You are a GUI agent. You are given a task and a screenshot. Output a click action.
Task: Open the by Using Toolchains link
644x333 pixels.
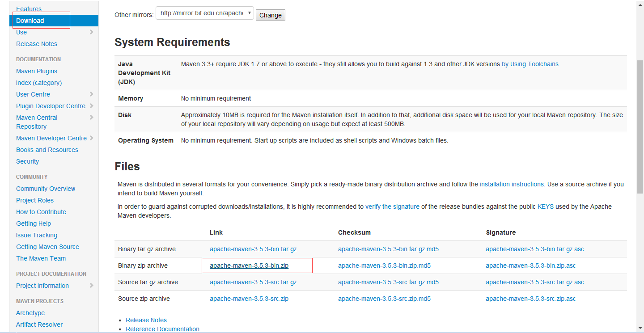coord(530,64)
